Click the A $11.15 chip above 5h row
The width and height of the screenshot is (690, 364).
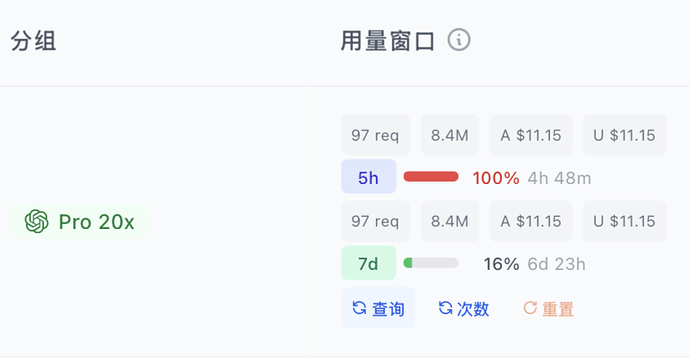point(531,135)
